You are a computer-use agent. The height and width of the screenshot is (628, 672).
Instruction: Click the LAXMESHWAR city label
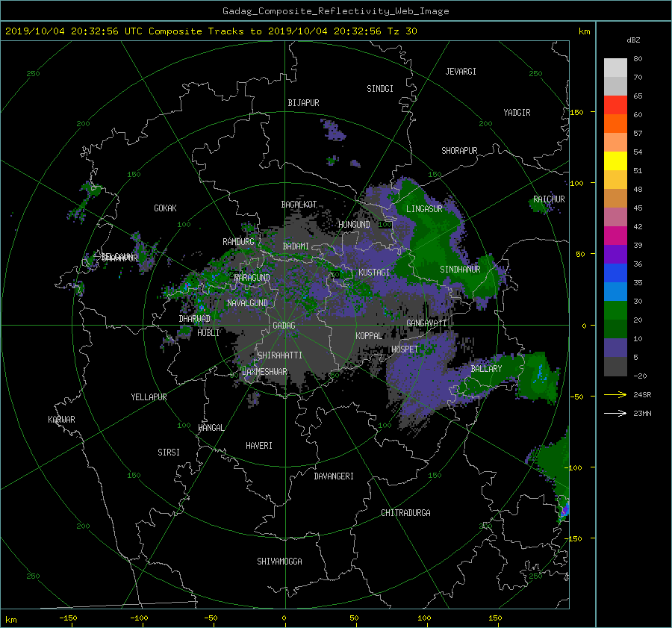click(264, 372)
